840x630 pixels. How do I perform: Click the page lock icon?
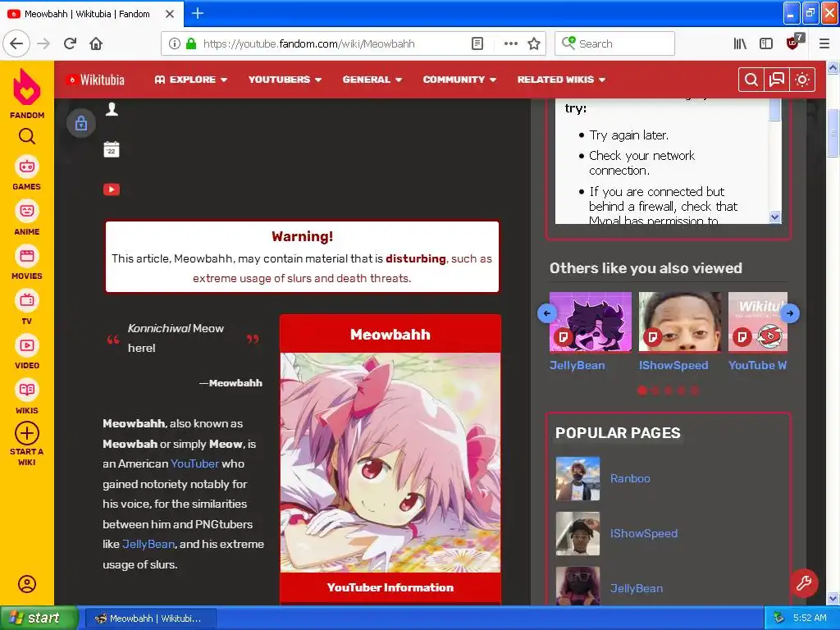point(81,123)
